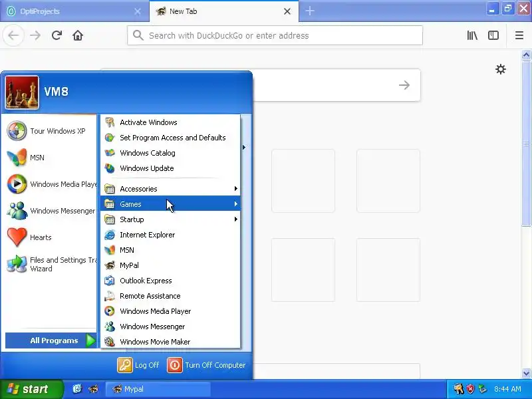Click the activation keys tray icon
532x399 pixels.
[459, 389]
